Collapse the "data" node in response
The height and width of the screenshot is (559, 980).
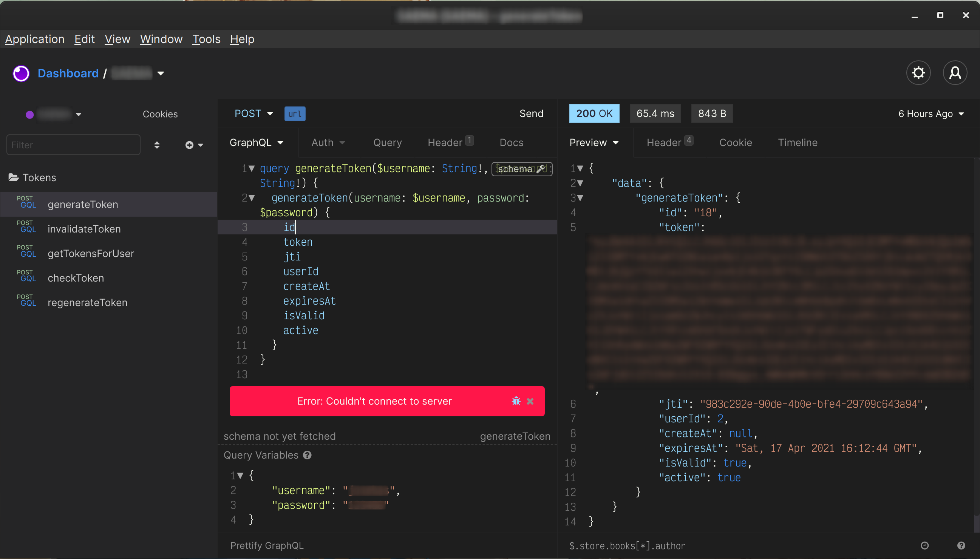click(x=580, y=183)
